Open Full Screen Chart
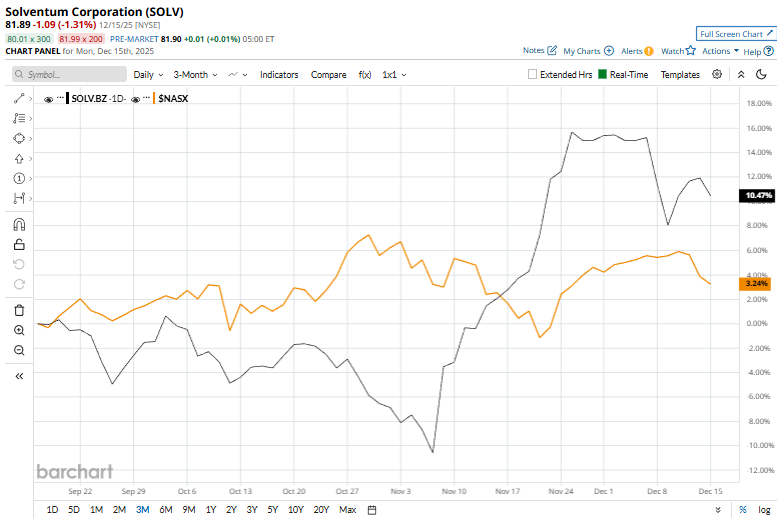The image size is (777, 527). point(735,34)
